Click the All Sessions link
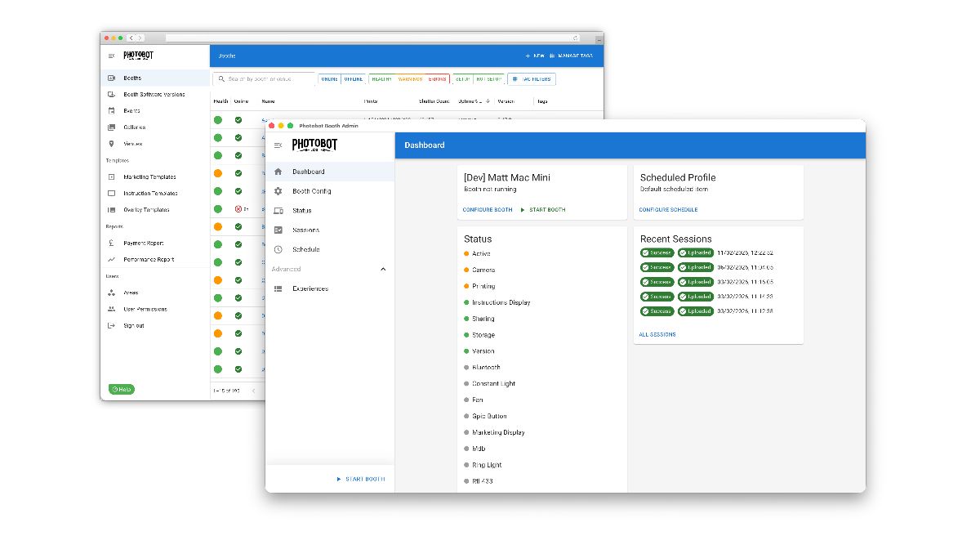This screenshot has width=980, height=545. click(x=657, y=334)
